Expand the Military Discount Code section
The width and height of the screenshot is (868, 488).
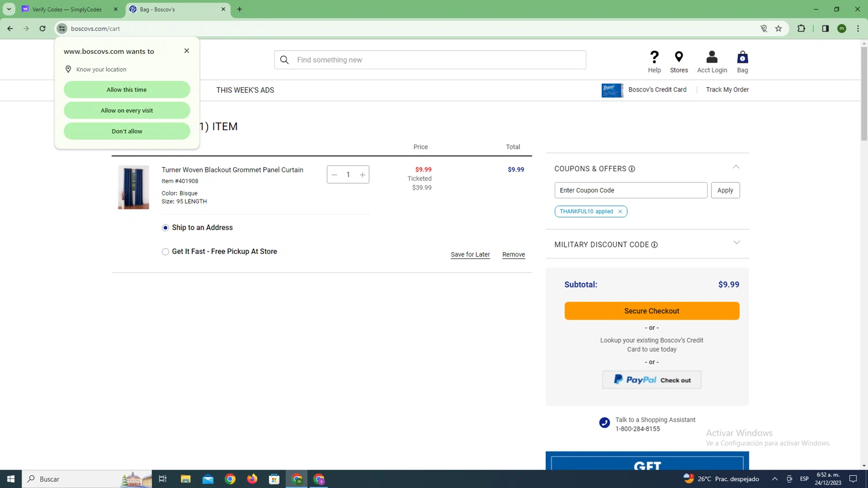[x=737, y=243]
